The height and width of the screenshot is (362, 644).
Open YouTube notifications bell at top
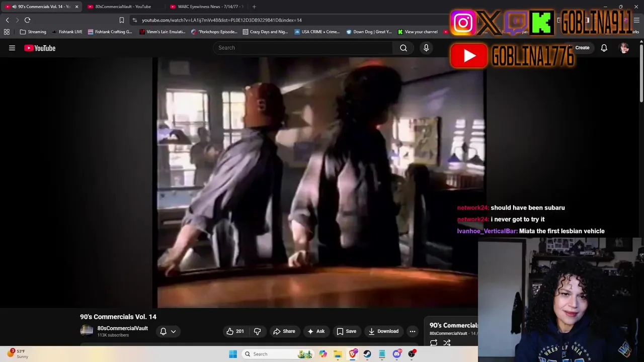[x=604, y=48]
